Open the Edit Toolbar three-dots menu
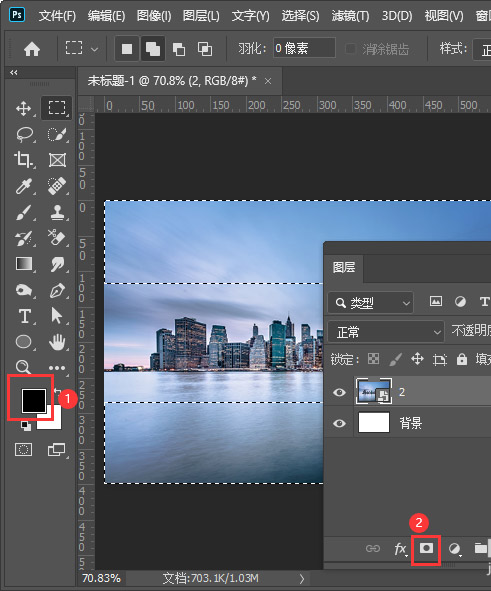 click(57, 368)
